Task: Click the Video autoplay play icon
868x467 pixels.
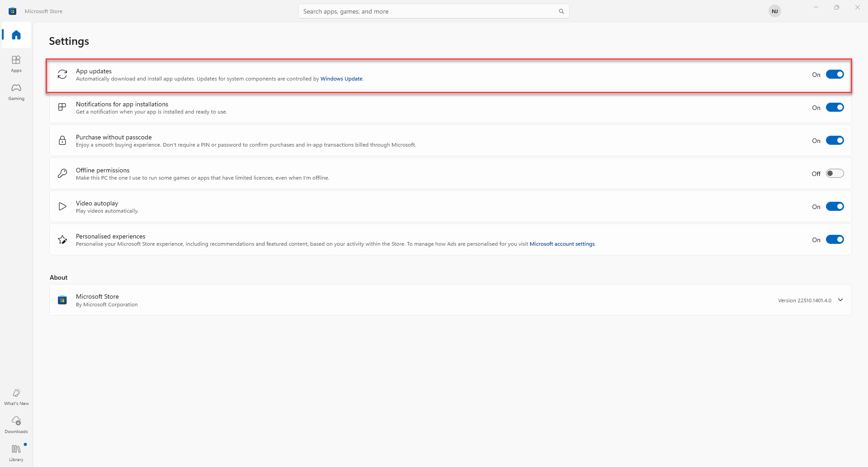Action: tap(62, 206)
